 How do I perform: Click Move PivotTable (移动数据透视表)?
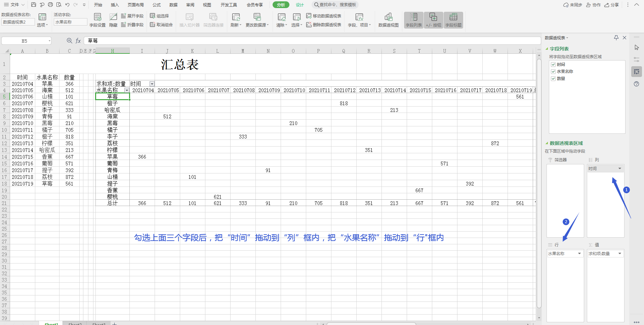(324, 16)
